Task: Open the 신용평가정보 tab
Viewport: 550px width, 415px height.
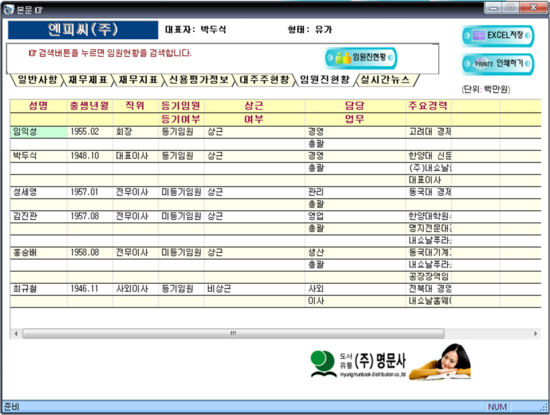Action: click(x=199, y=80)
